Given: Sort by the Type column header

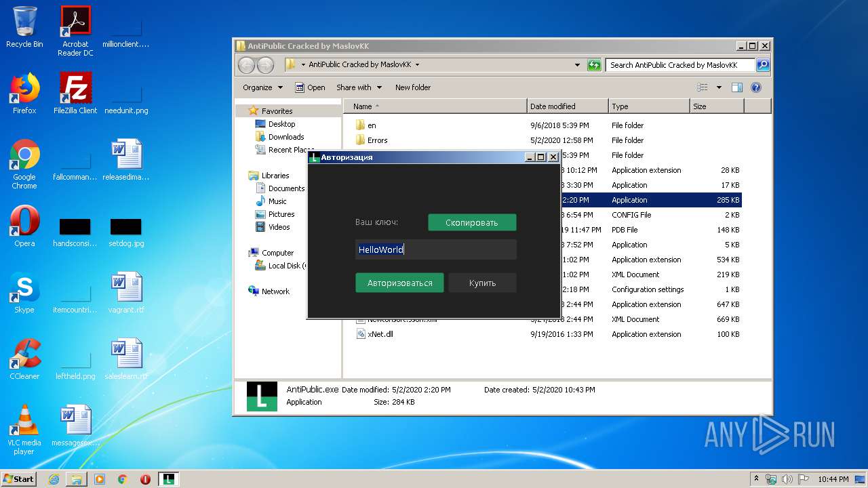Looking at the screenshot, I should [x=649, y=106].
